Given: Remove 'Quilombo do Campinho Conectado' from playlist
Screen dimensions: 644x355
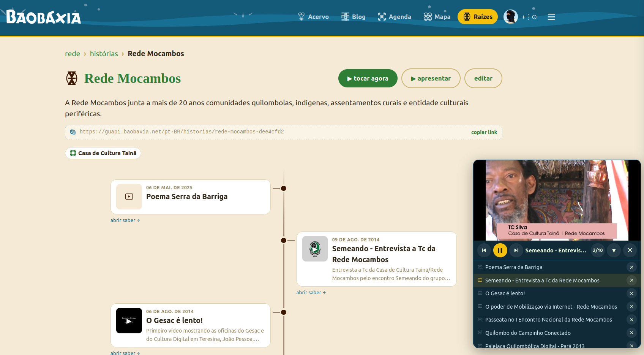Looking at the screenshot, I should tap(631, 333).
